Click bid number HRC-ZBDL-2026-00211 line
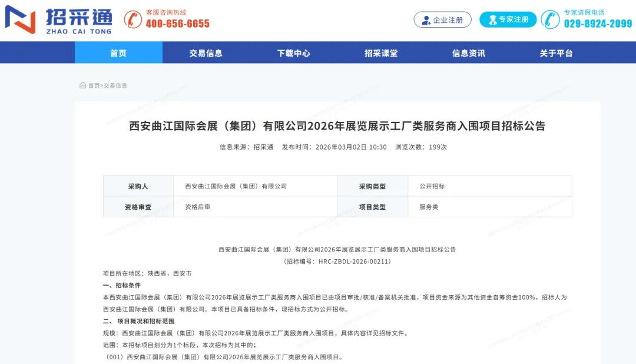The image size is (636, 364). coord(337,262)
